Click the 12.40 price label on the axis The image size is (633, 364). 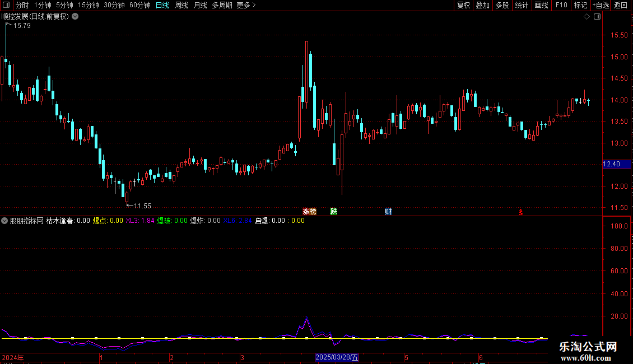[x=616, y=164]
